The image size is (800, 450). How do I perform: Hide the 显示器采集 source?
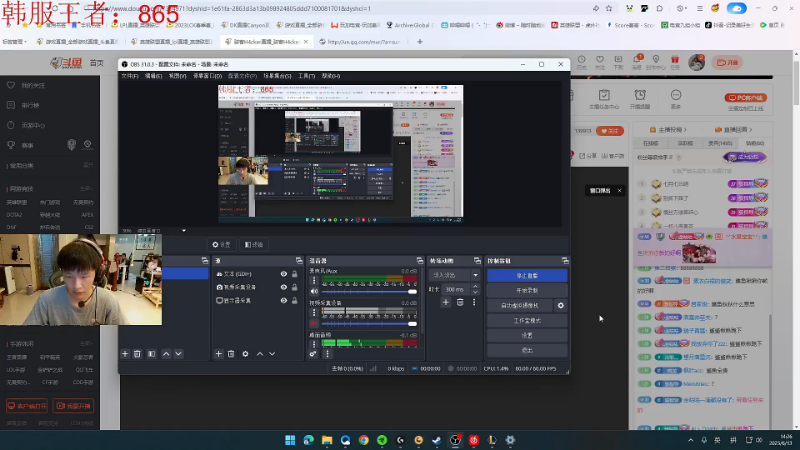pos(284,301)
